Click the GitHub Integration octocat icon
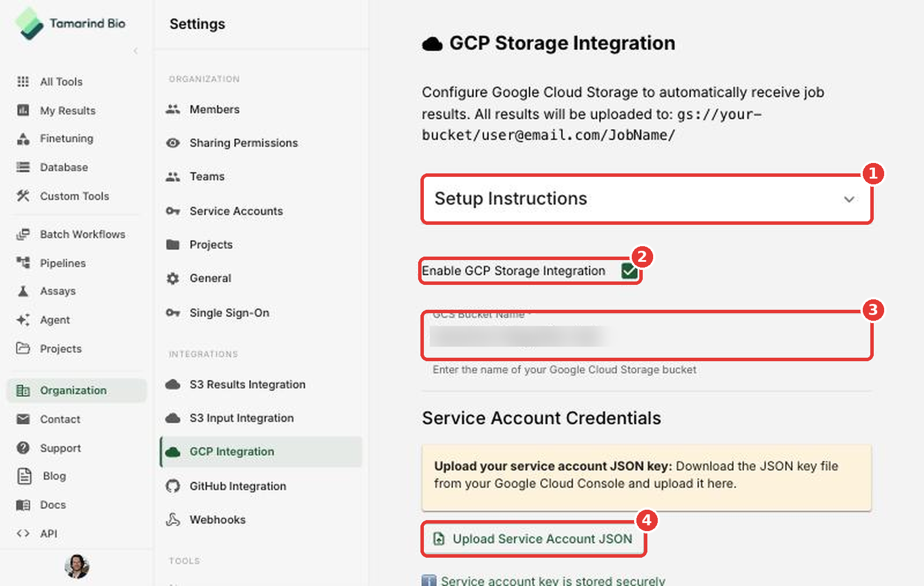The width and height of the screenshot is (924, 586). [x=173, y=486]
